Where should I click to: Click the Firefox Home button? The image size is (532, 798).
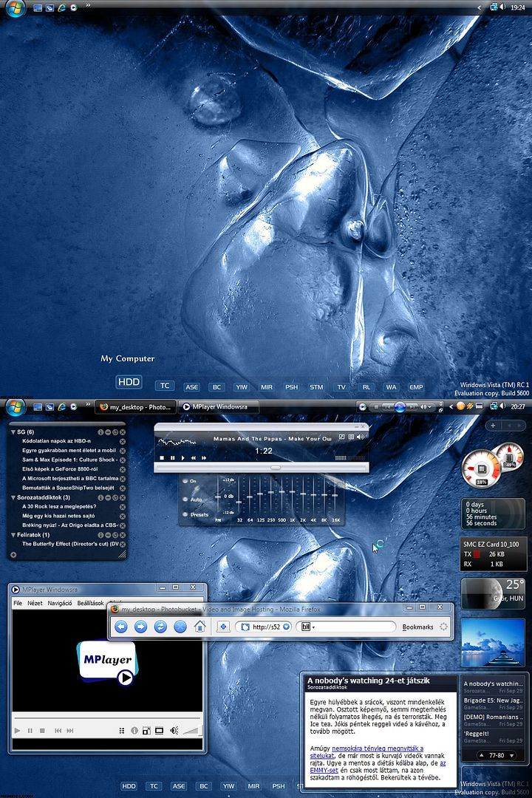tap(199, 627)
